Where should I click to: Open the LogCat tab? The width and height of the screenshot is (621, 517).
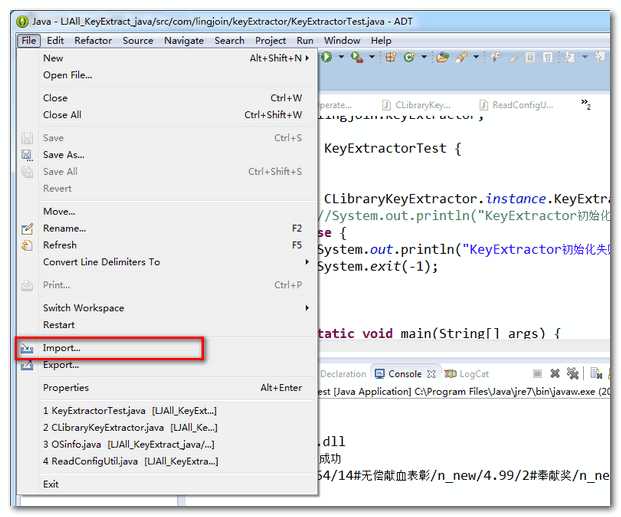pyautogui.click(x=467, y=374)
